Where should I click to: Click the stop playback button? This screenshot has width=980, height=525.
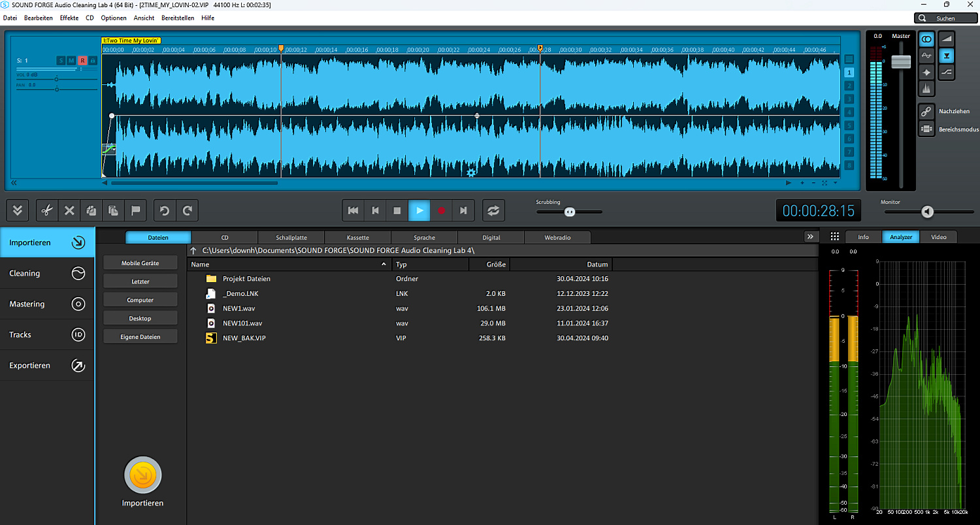click(397, 211)
